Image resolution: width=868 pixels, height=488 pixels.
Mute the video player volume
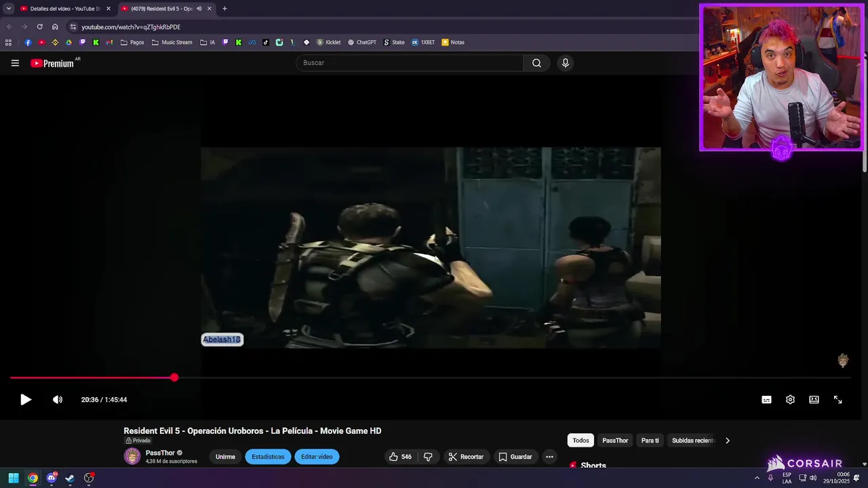click(58, 400)
